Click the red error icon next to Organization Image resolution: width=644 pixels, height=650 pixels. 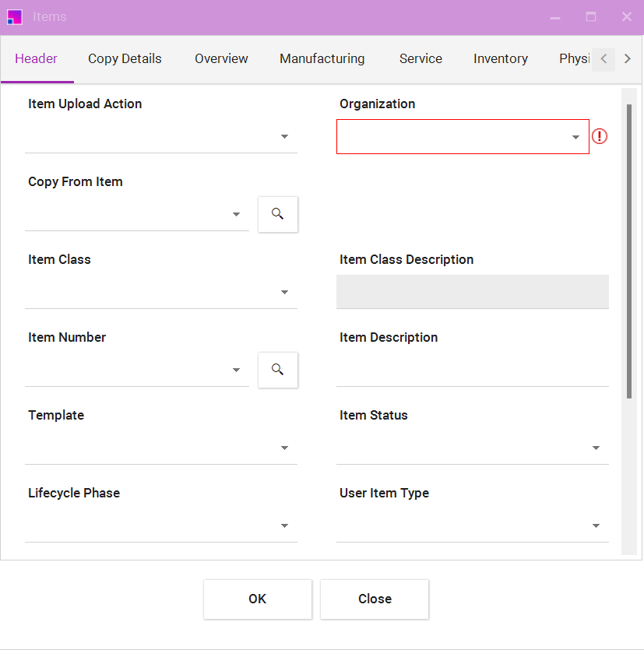coord(599,136)
